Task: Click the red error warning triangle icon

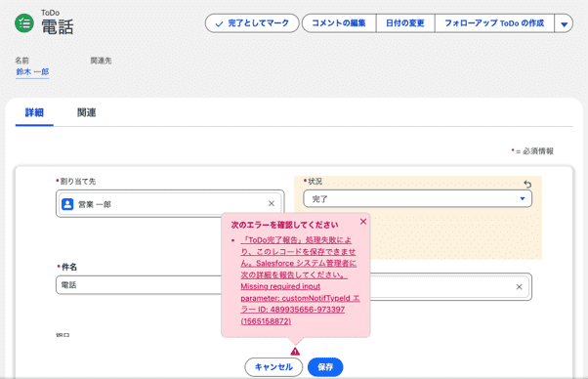Action: coord(295,352)
